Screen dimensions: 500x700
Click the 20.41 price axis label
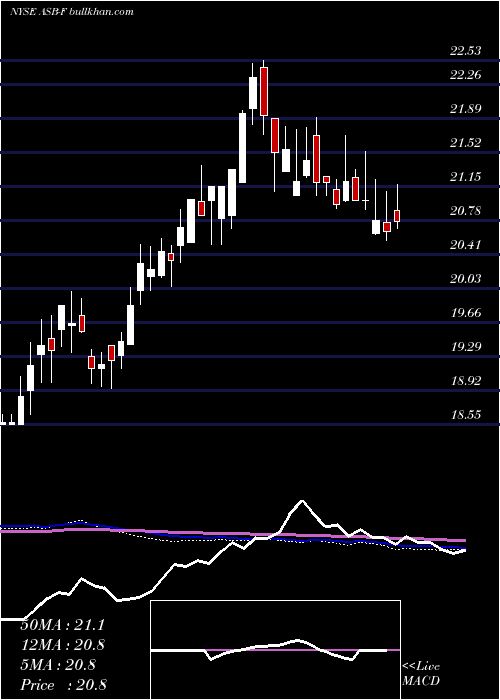tap(466, 245)
